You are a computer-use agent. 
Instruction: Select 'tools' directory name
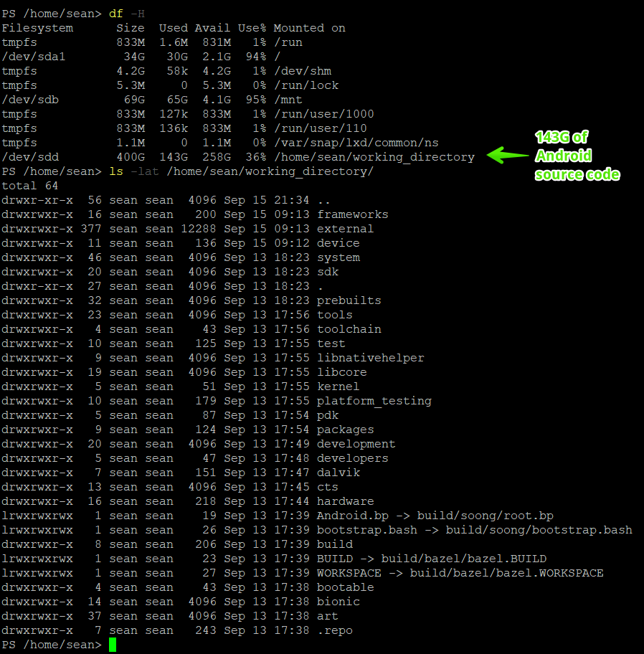334,315
